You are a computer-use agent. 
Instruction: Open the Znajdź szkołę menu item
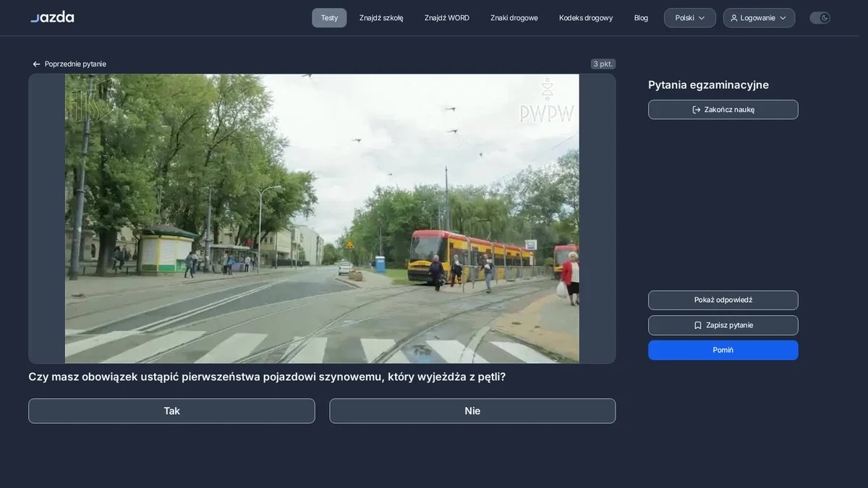click(x=381, y=18)
